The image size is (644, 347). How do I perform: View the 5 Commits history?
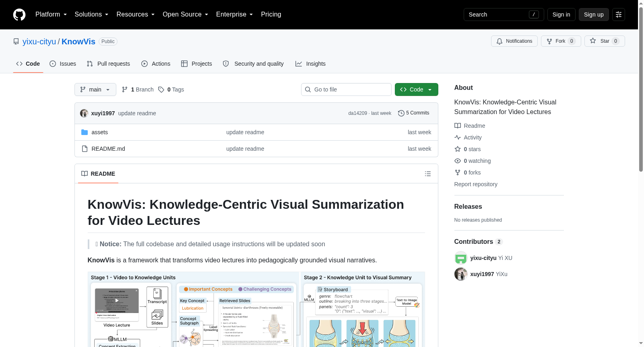[x=414, y=113]
